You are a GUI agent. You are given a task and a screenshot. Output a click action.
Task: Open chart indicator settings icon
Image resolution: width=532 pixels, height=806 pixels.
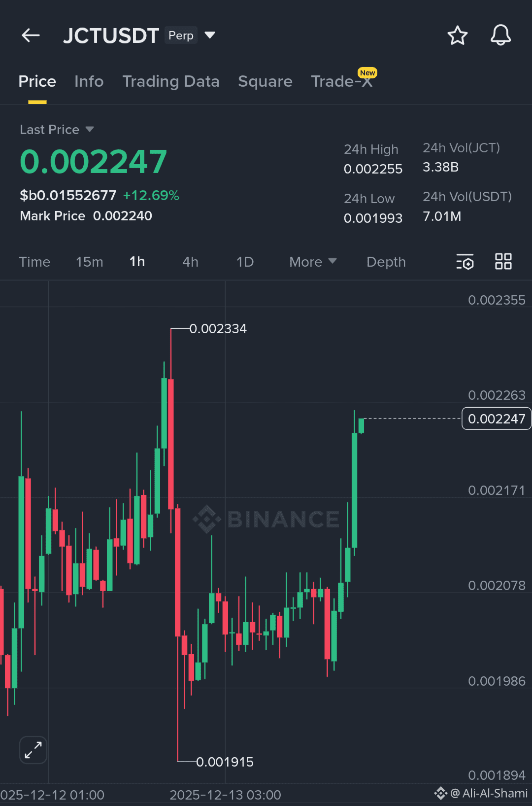(x=465, y=262)
